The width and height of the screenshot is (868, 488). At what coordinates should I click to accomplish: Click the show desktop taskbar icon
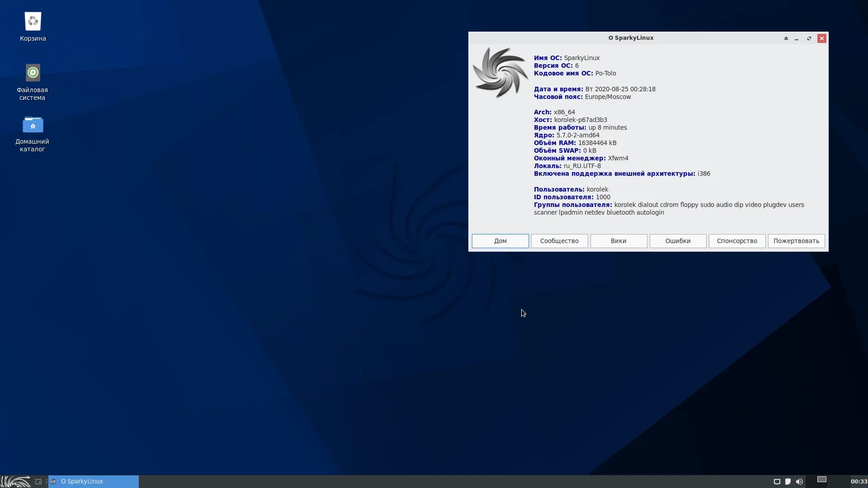click(38, 482)
